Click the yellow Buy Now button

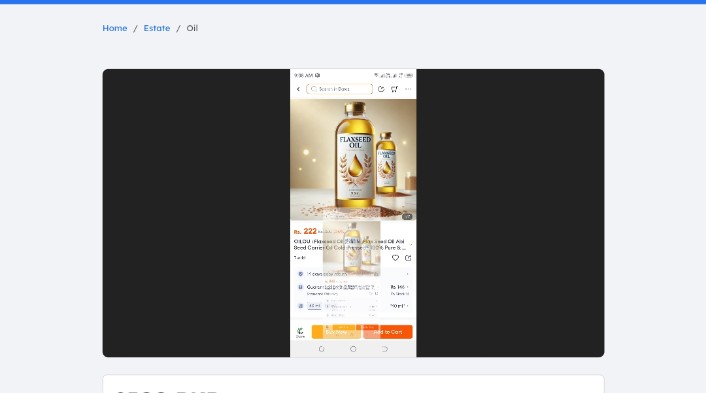(336, 332)
